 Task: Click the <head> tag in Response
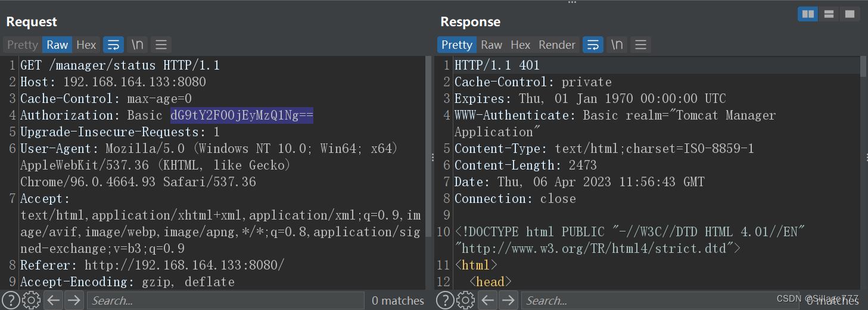(490, 282)
